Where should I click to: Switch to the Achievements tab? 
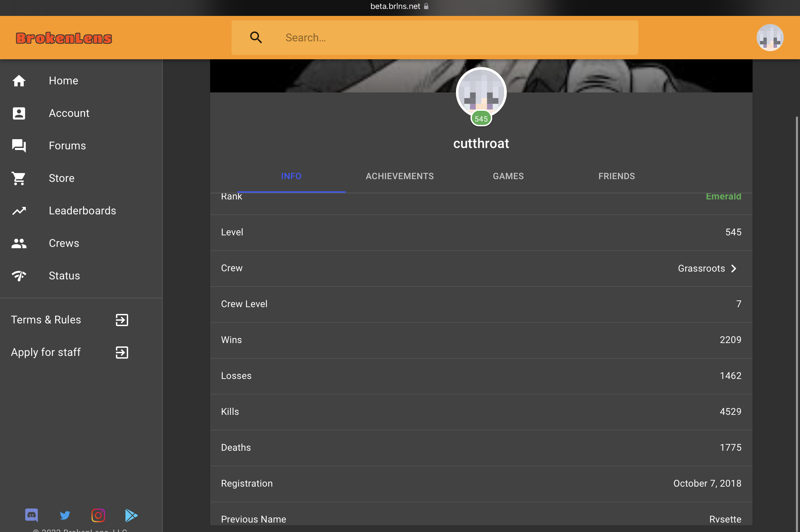(400, 176)
